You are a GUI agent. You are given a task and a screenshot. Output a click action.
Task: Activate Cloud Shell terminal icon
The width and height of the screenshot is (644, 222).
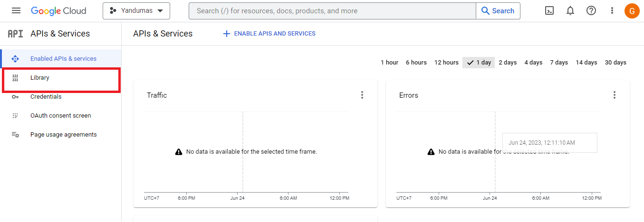[x=549, y=10]
